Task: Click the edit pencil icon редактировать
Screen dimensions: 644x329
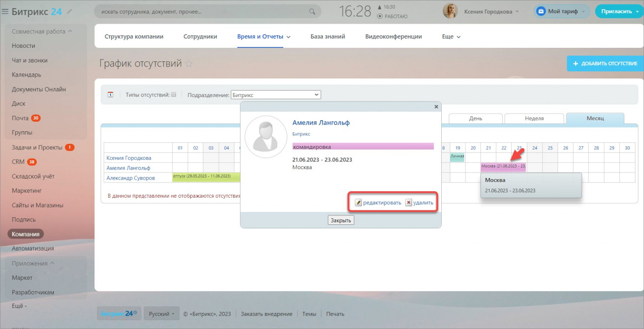Action: pyautogui.click(x=358, y=202)
